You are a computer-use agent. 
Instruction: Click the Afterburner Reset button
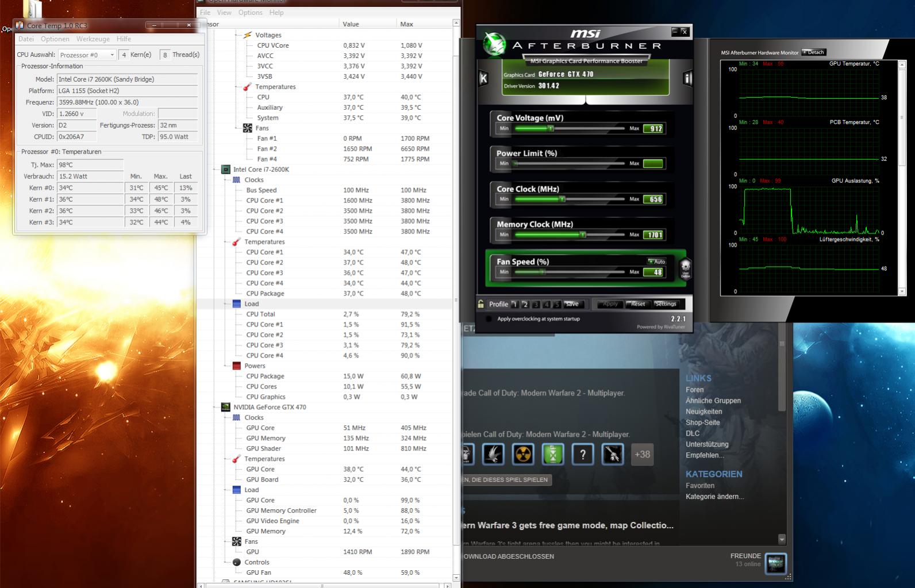637,304
